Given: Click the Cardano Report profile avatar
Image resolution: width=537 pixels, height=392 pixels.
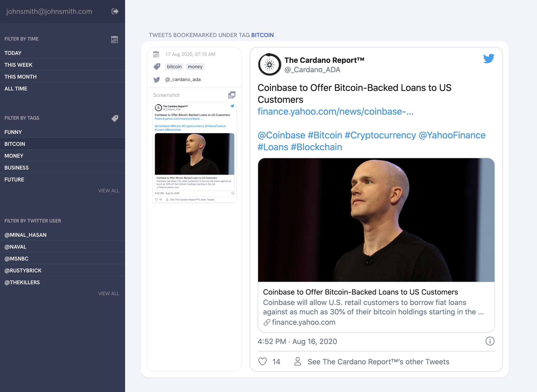Looking at the screenshot, I should pyautogui.click(x=269, y=65).
